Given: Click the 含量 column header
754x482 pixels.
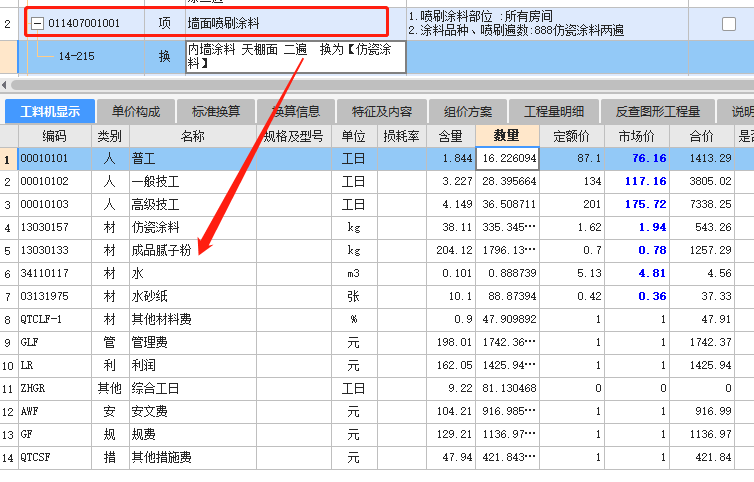Looking at the screenshot, I should tap(451, 136).
